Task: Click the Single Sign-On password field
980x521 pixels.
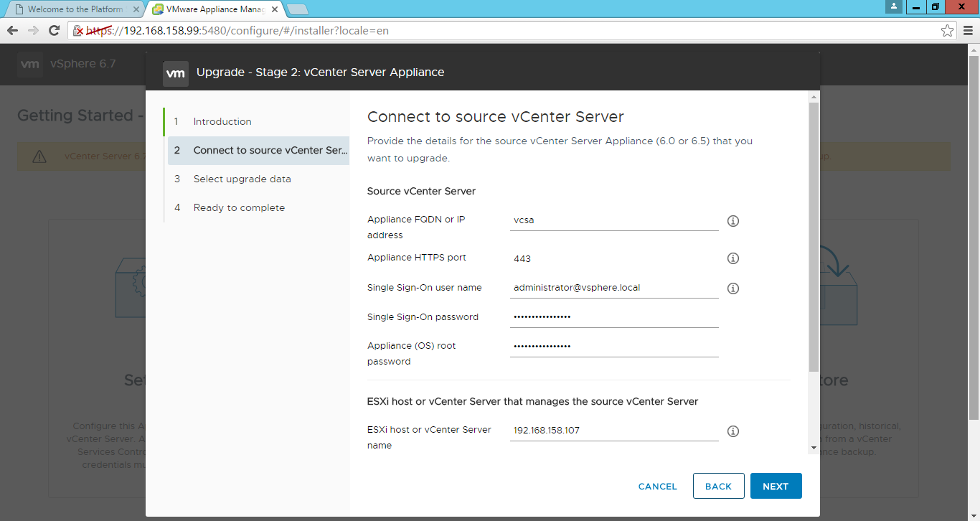Action: coord(613,316)
